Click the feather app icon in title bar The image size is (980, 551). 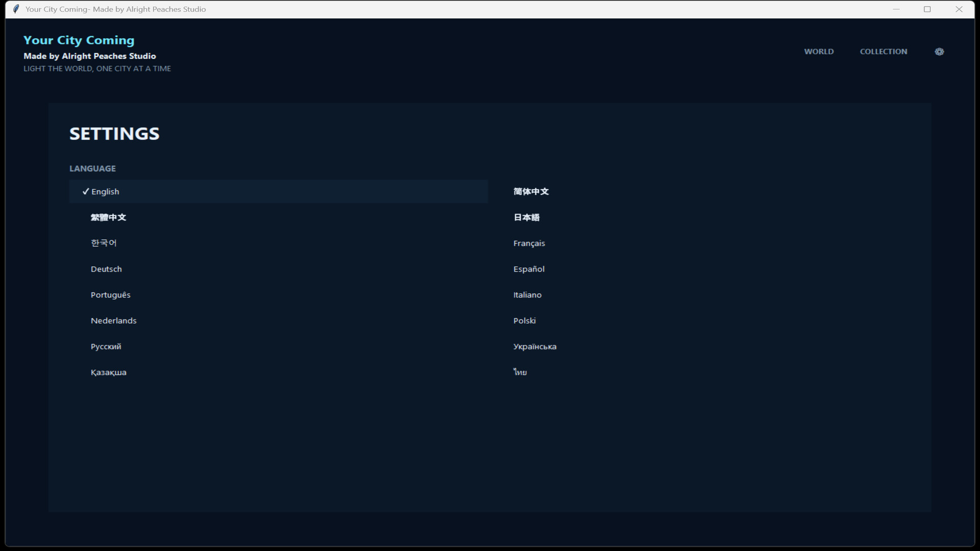pyautogui.click(x=16, y=9)
